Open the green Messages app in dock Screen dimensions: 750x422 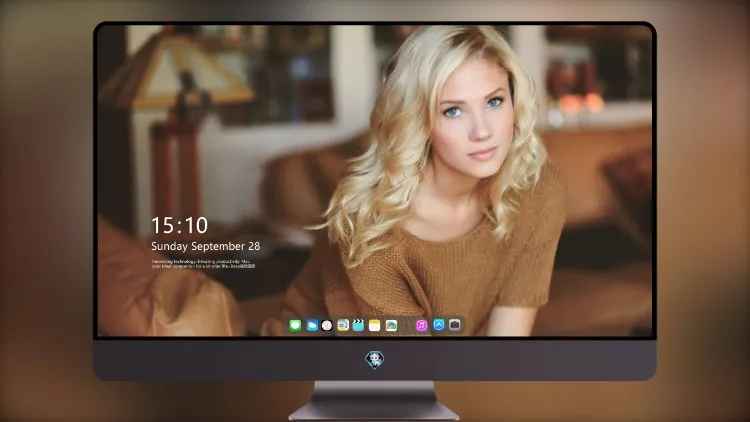pos(295,325)
